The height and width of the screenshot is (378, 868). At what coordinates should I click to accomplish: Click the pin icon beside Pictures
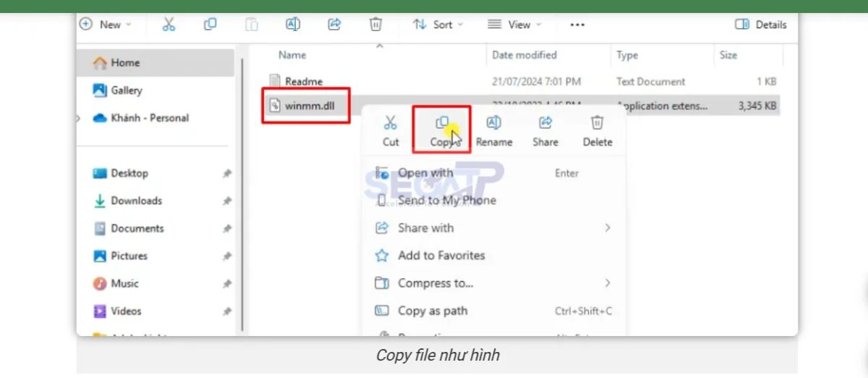227,256
